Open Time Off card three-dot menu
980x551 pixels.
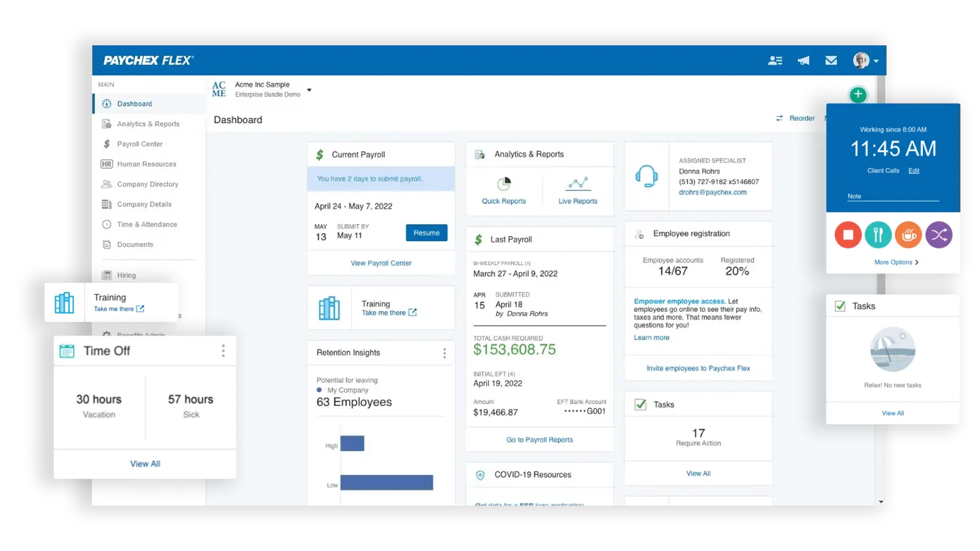click(223, 351)
